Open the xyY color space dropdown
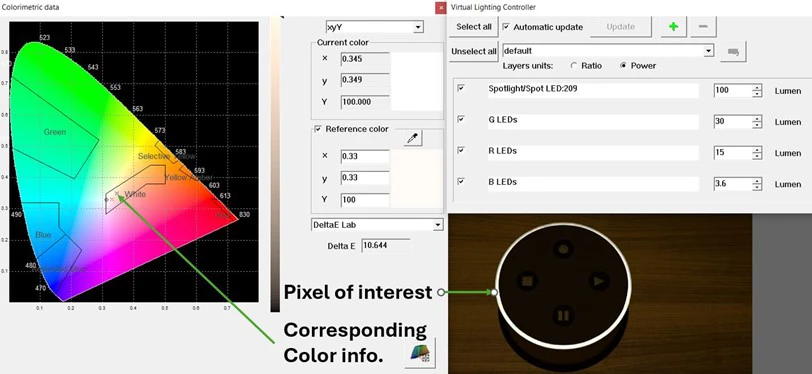Image resolution: width=812 pixels, height=374 pixels. click(374, 27)
